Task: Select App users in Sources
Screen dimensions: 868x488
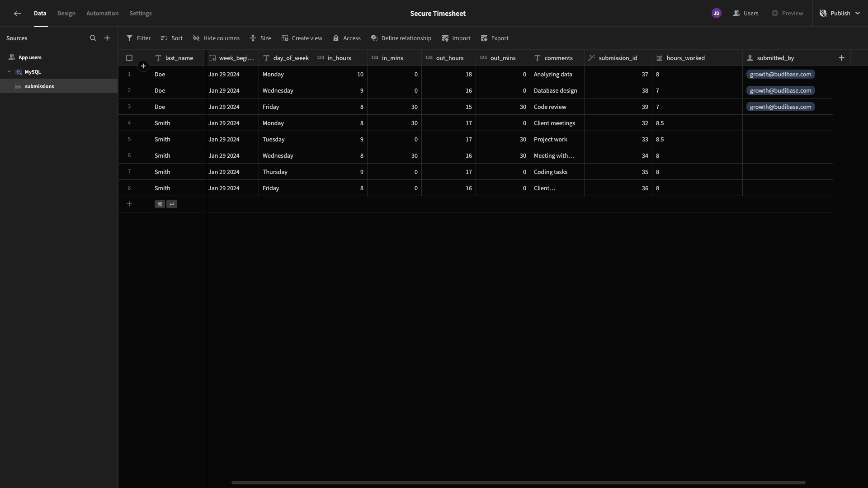Action: (x=59, y=57)
